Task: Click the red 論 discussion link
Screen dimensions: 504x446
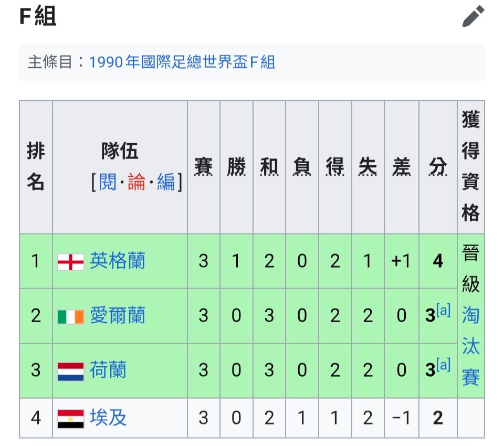Action: (x=136, y=182)
